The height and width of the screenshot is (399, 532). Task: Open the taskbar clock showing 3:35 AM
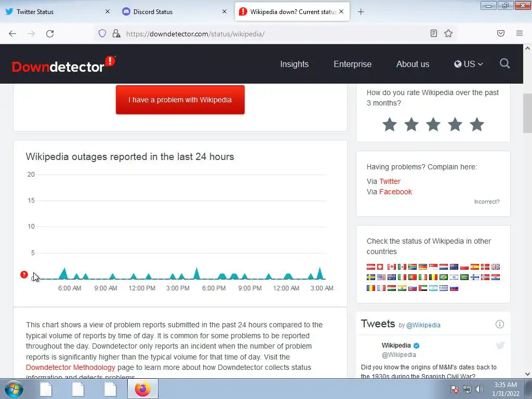tap(506, 389)
